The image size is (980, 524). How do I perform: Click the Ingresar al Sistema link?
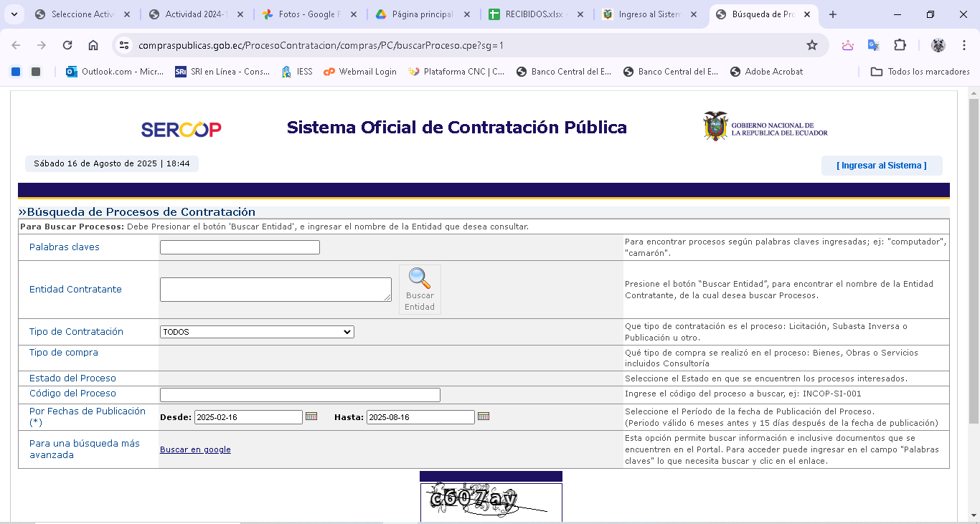pyautogui.click(x=882, y=166)
